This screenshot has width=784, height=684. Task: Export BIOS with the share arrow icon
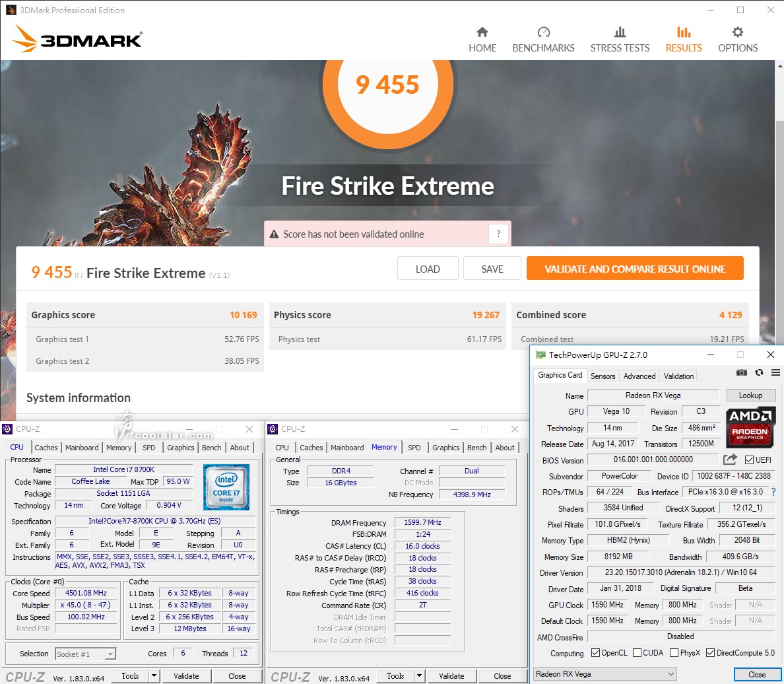point(730,459)
